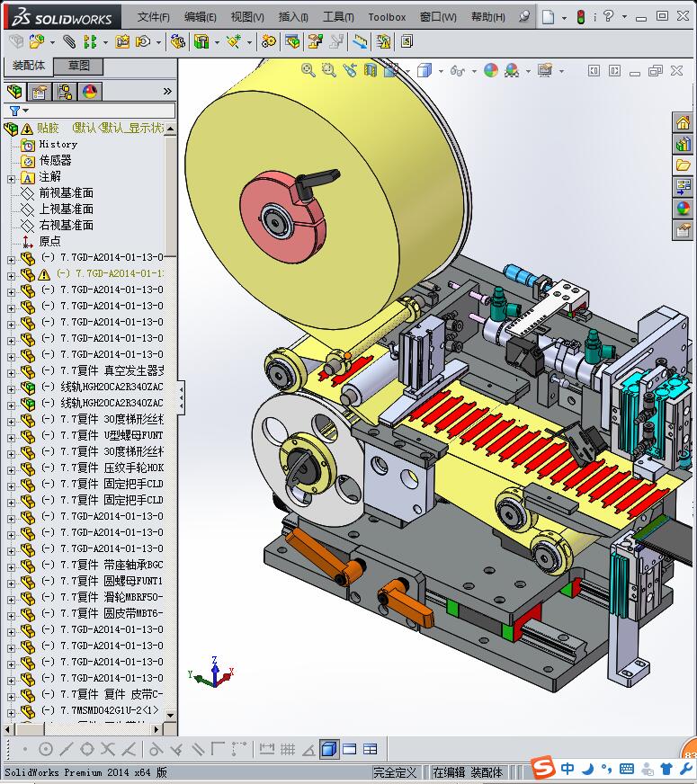Select the History tree item

[x=58, y=144]
